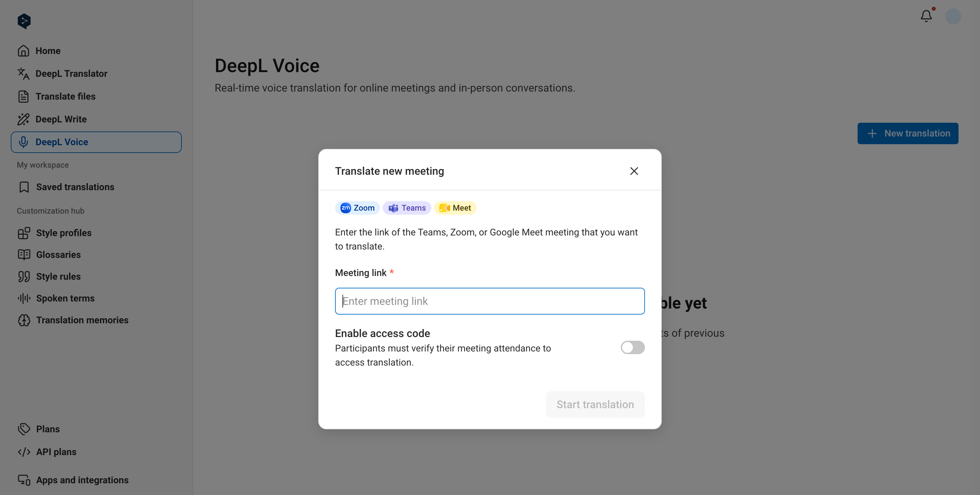Open notifications via the bell icon

[926, 16]
